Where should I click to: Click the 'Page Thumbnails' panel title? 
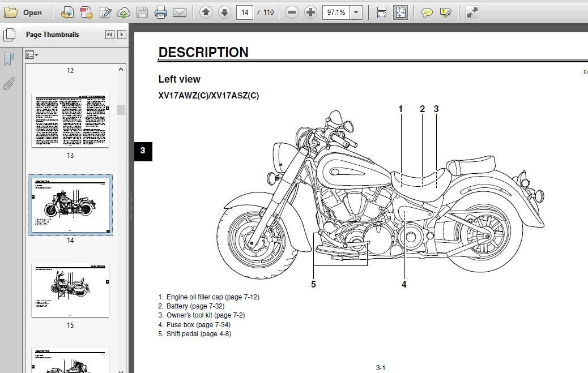(52, 35)
